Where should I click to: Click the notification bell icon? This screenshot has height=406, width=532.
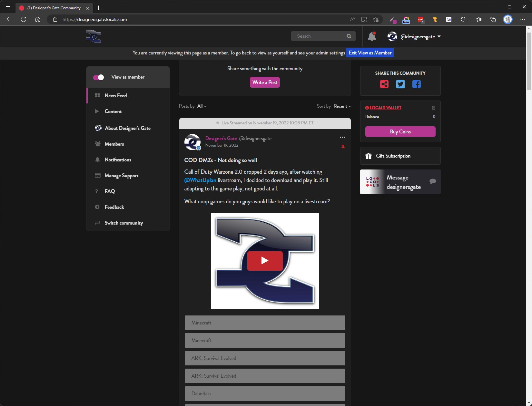tap(372, 36)
